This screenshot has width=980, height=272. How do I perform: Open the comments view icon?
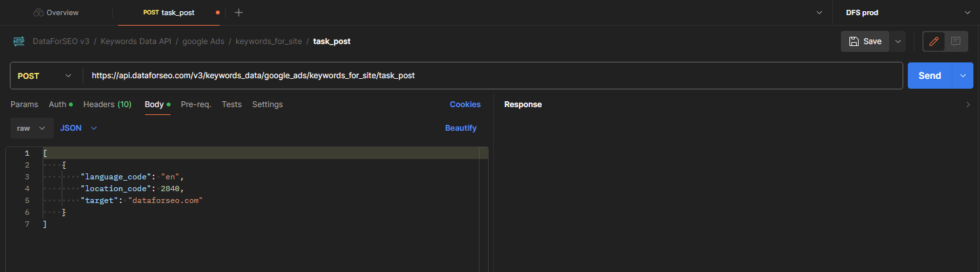[956, 41]
